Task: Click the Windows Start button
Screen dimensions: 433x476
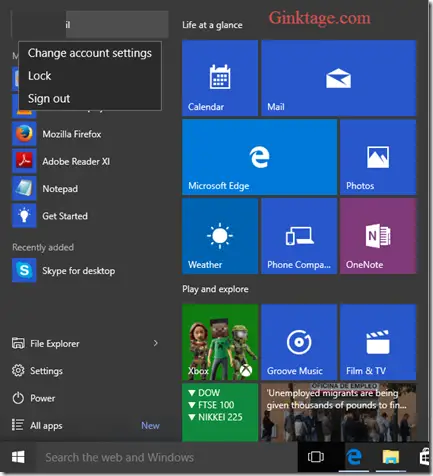Action: coord(18,457)
